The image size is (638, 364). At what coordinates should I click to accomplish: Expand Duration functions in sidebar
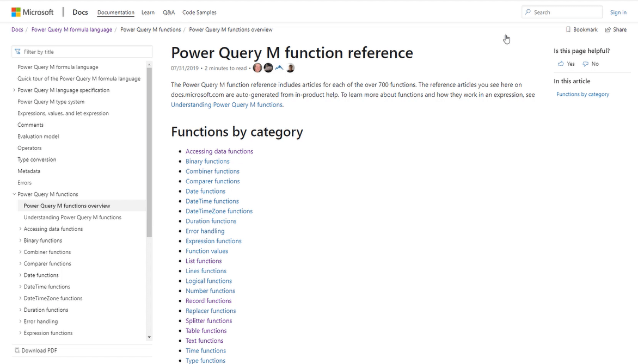click(20, 310)
